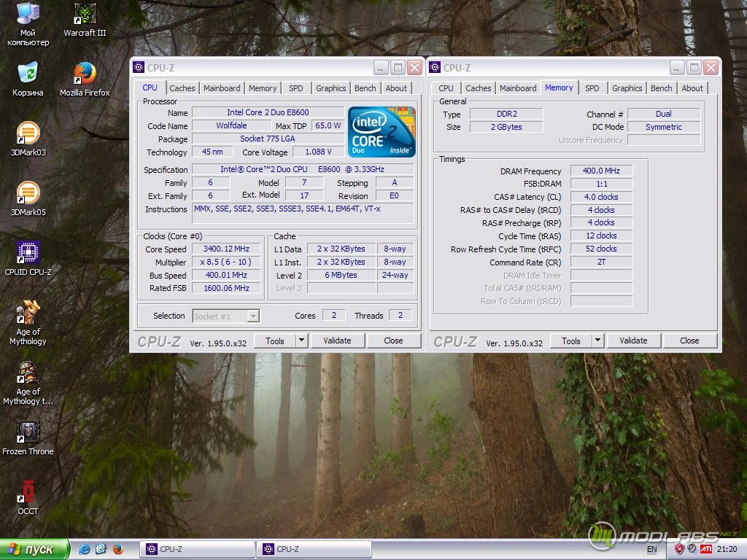This screenshot has height=560, width=747.
Task: Click Tools button in left CPU-Z window
Action: (275, 341)
